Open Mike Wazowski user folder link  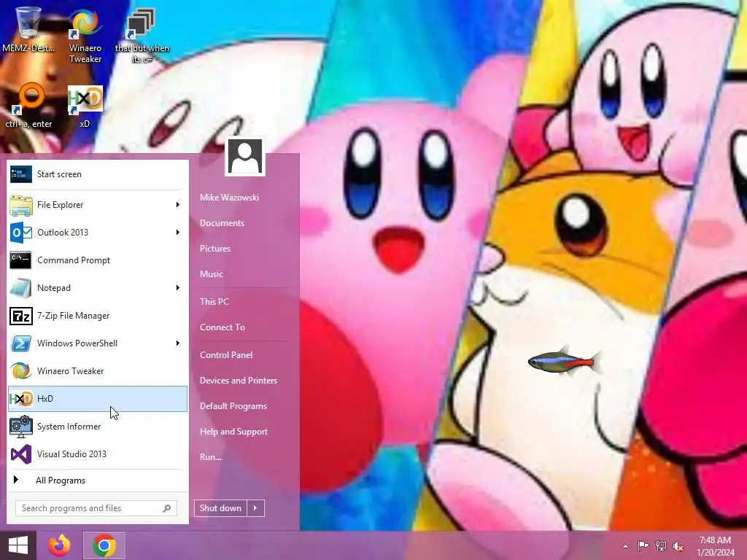point(229,197)
